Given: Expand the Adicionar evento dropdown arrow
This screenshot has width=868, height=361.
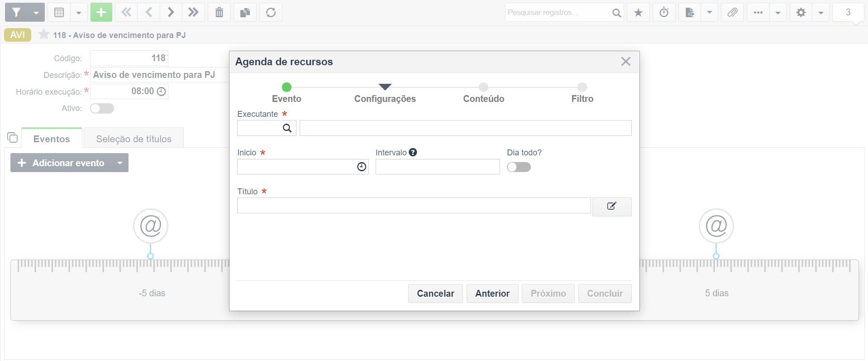Looking at the screenshot, I should (x=120, y=163).
